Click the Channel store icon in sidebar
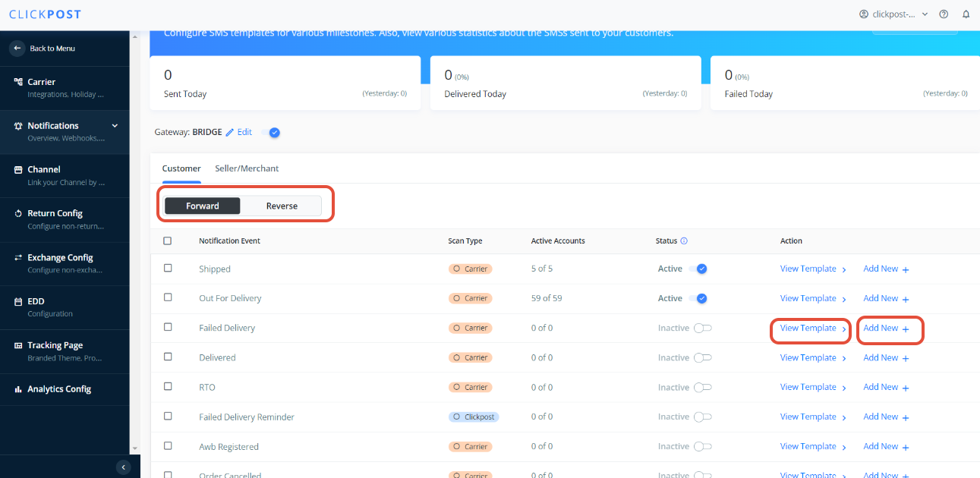Screen dimensions: 980x478 (18, 170)
